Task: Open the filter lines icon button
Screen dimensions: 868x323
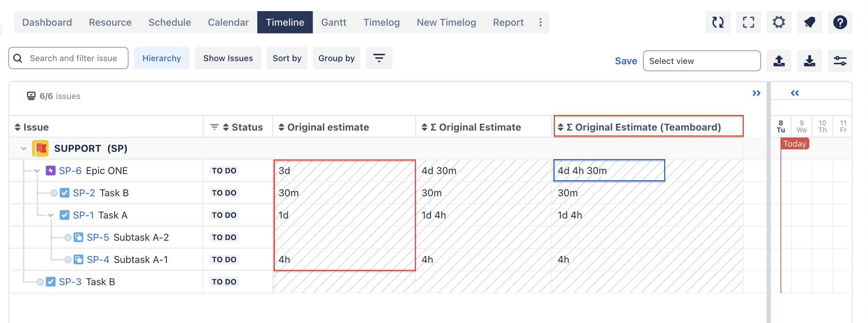Action: [379, 58]
